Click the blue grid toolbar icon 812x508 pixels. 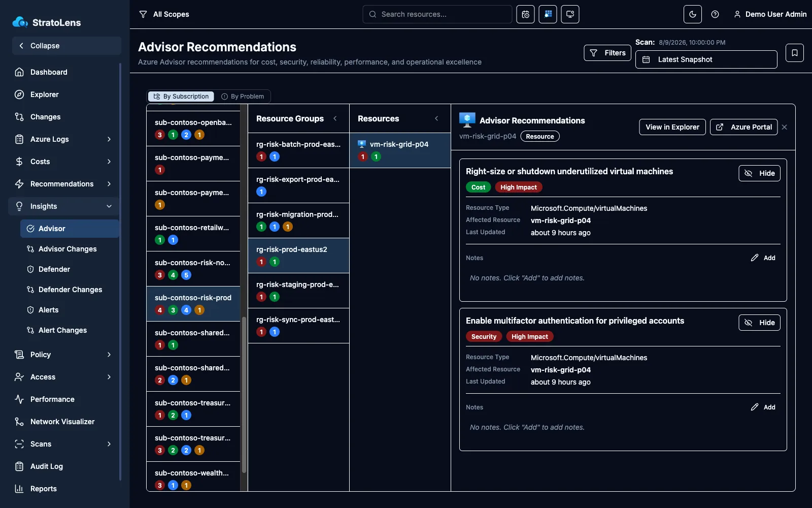548,14
